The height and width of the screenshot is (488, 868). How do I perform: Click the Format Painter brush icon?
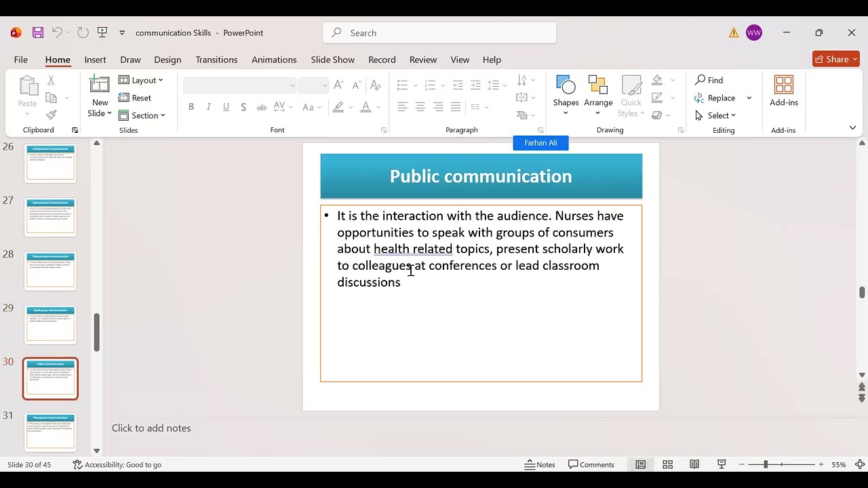coord(51,115)
